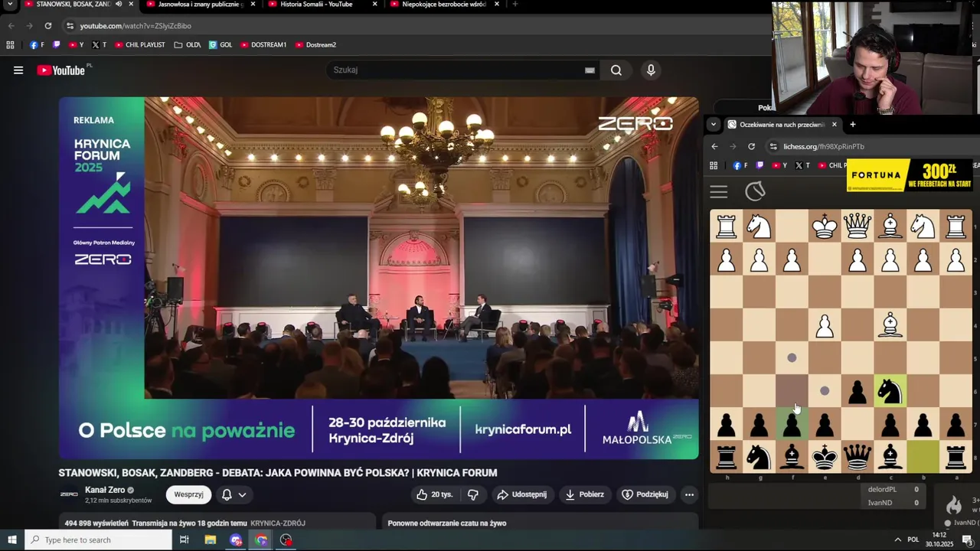This screenshot has height=551, width=980.
Task: Select the highlighted black knight on board
Action: (x=890, y=391)
